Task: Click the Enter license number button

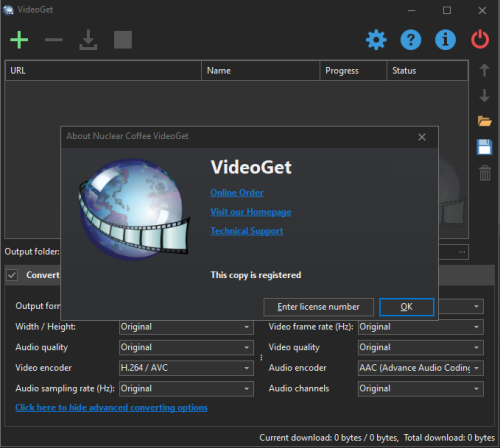Action: 318,307
